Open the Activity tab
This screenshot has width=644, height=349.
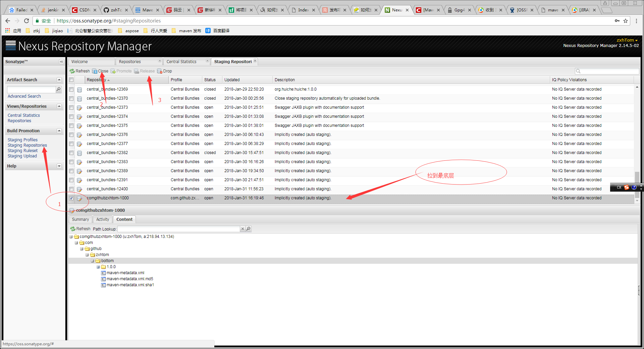(103, 219)
